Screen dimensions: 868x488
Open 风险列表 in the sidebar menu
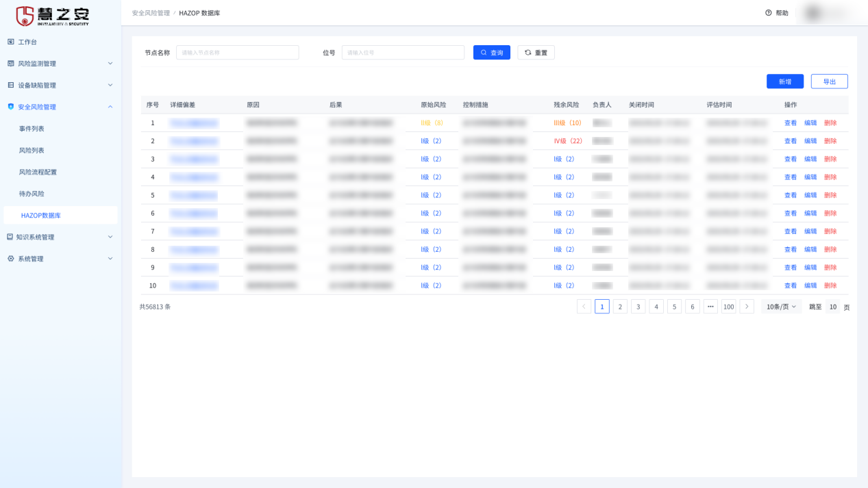[x=32, y=151]
